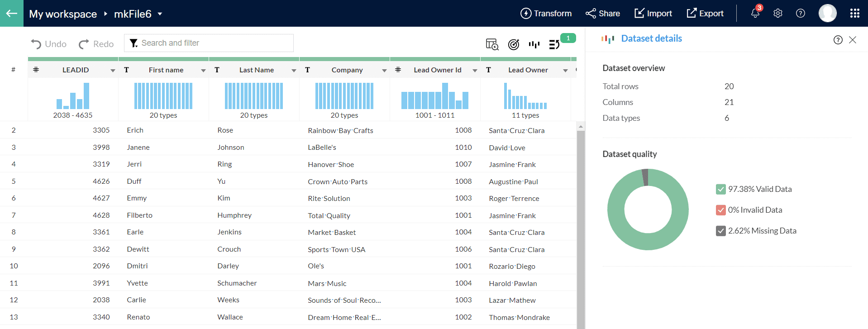Toggle the Valid Data checkbox
Viewport: 868px width, 329px height.
point(721,189)
